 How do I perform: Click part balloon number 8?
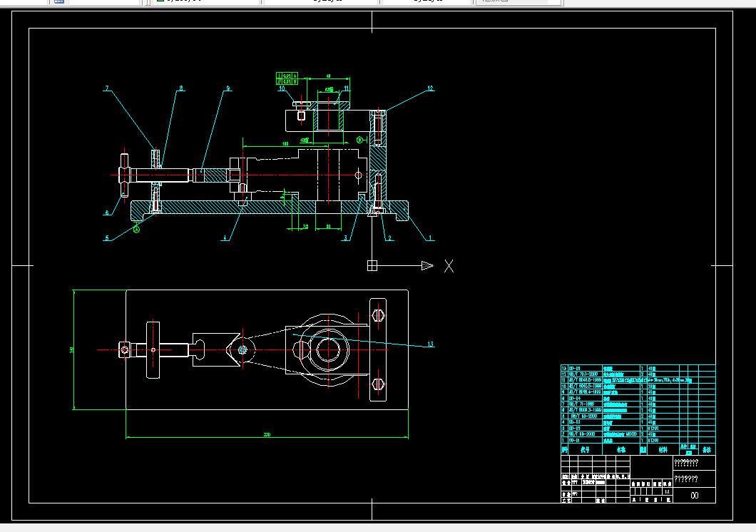[181, 88]
